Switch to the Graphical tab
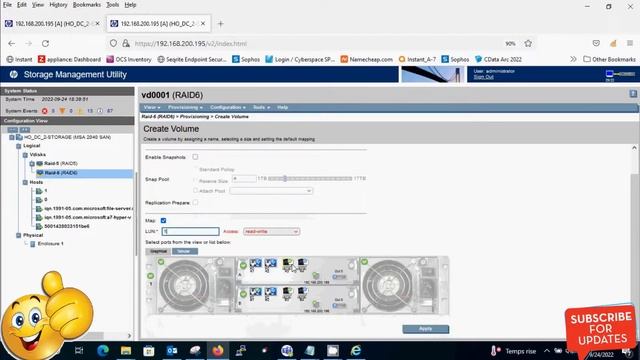 158,251
